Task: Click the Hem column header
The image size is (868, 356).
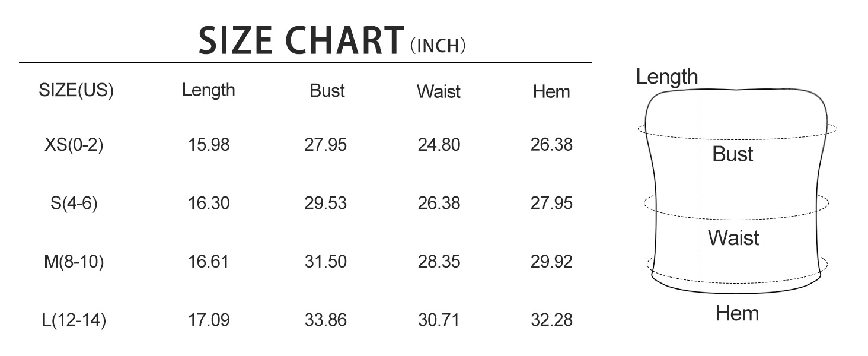Action: [x=551, y=91]
